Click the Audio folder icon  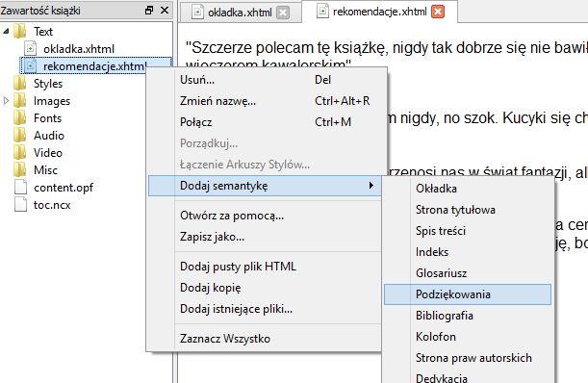point(20,135)
